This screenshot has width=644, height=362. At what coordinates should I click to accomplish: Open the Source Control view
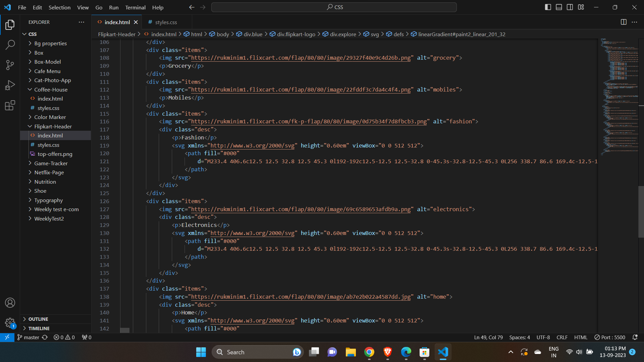10,65
